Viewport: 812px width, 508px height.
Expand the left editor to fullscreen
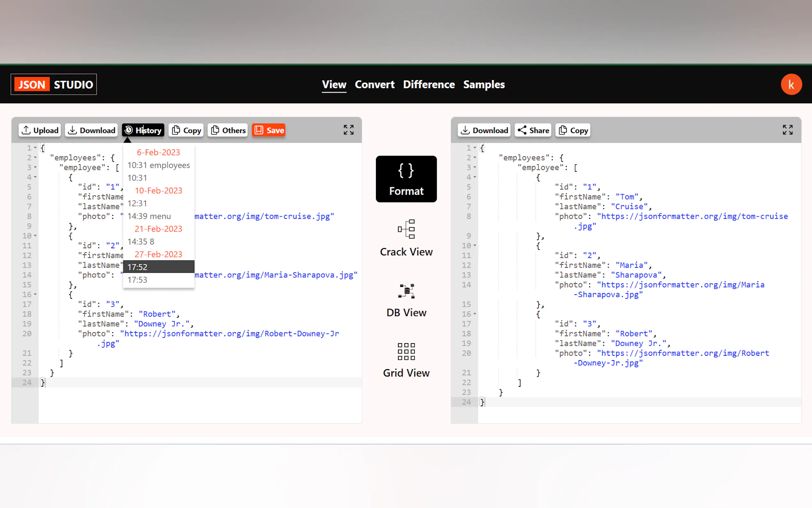[348, 130]
